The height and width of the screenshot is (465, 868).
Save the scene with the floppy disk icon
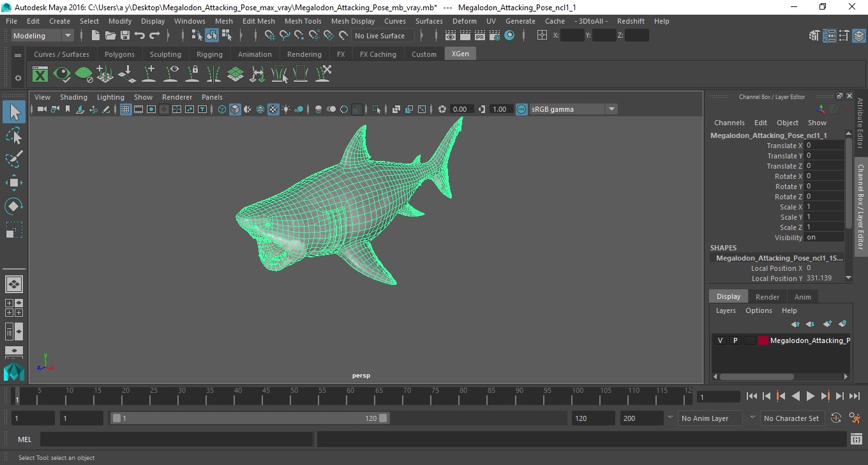pyautogui.click(x=125, y=36)
